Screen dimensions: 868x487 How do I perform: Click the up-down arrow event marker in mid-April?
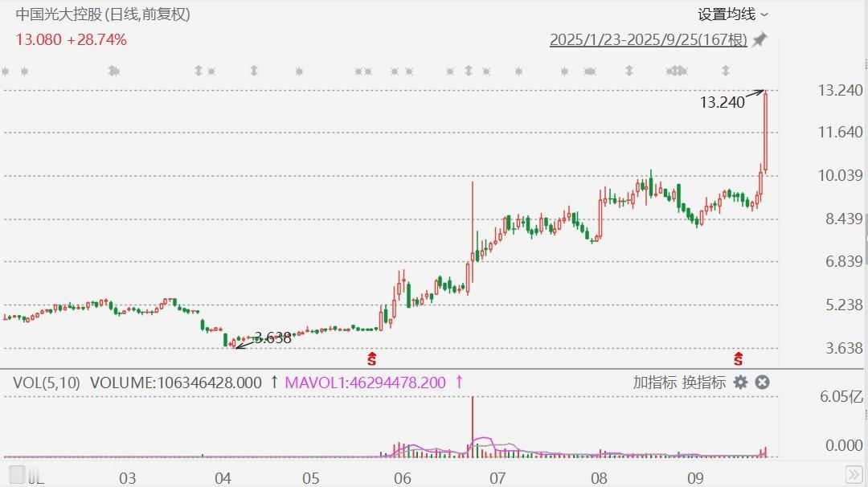[253, 71]
